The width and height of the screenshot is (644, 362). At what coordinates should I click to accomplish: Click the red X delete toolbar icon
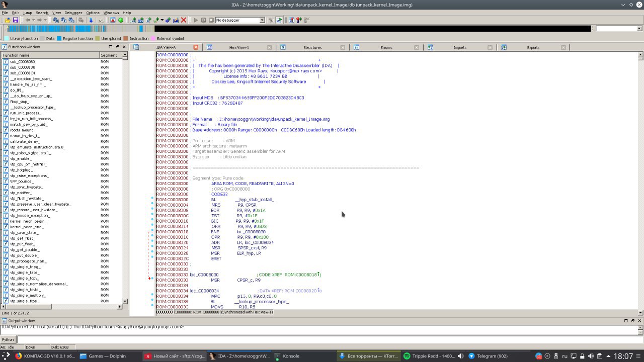[184, 20]
